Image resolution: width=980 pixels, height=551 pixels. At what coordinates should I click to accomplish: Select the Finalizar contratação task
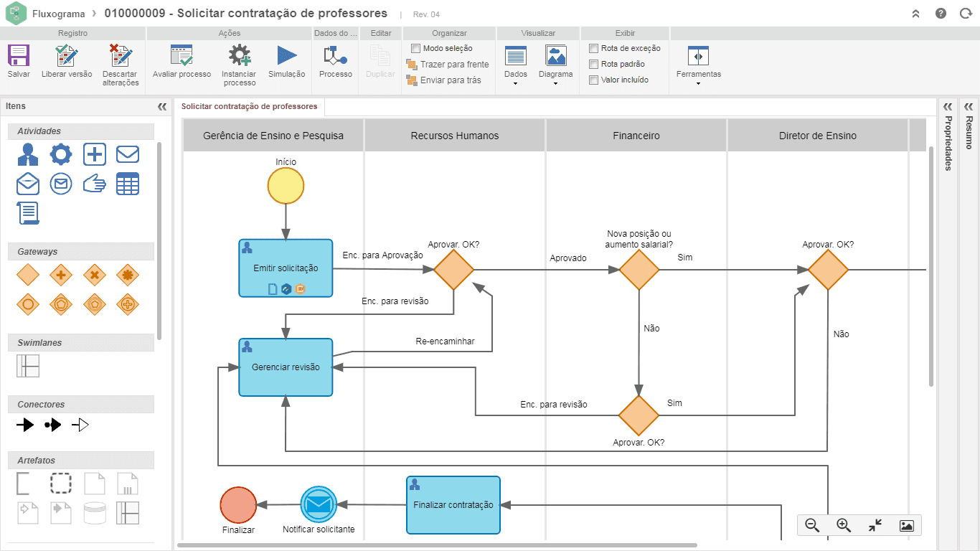pyautogui.click(x=453, y=505)
